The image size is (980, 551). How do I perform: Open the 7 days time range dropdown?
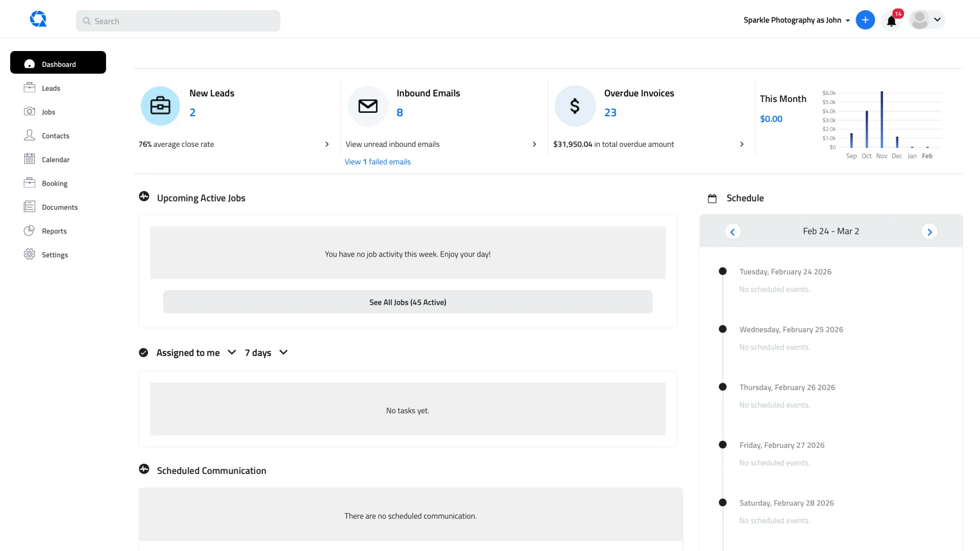pyautogui.click(x=283, y=352)
